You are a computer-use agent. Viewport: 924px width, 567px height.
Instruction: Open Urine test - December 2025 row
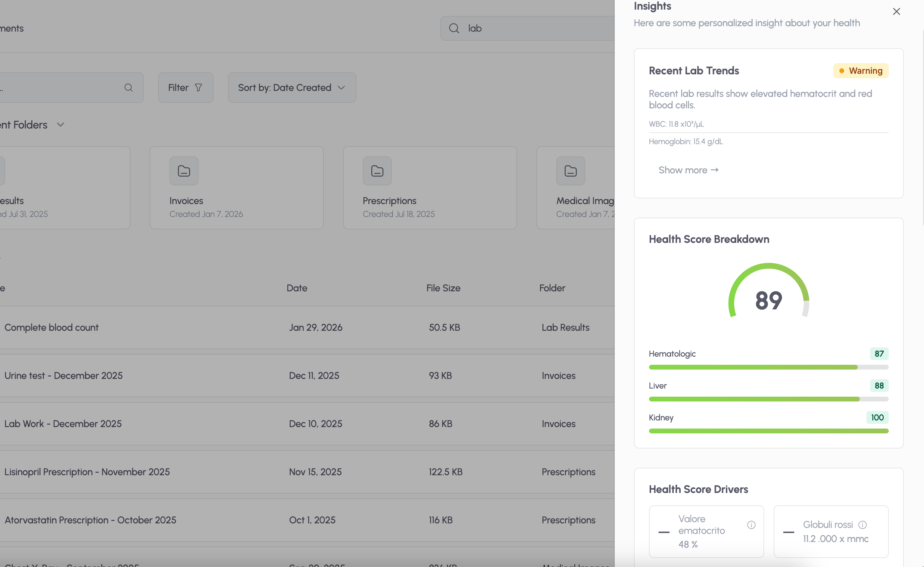(x=64, y=375)
